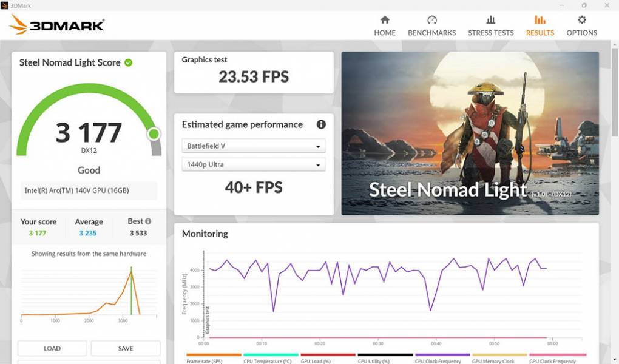This screenshot has height=364, width=619.
Task: Click the estimated game performance info icon
Action: pyautogui.click(x=321, y=124)
